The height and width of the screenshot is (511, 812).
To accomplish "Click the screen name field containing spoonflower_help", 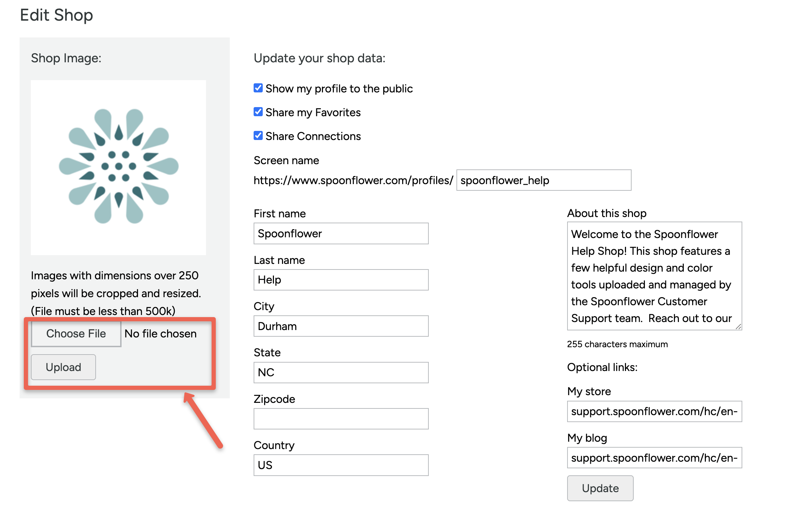I will [543, 180].
